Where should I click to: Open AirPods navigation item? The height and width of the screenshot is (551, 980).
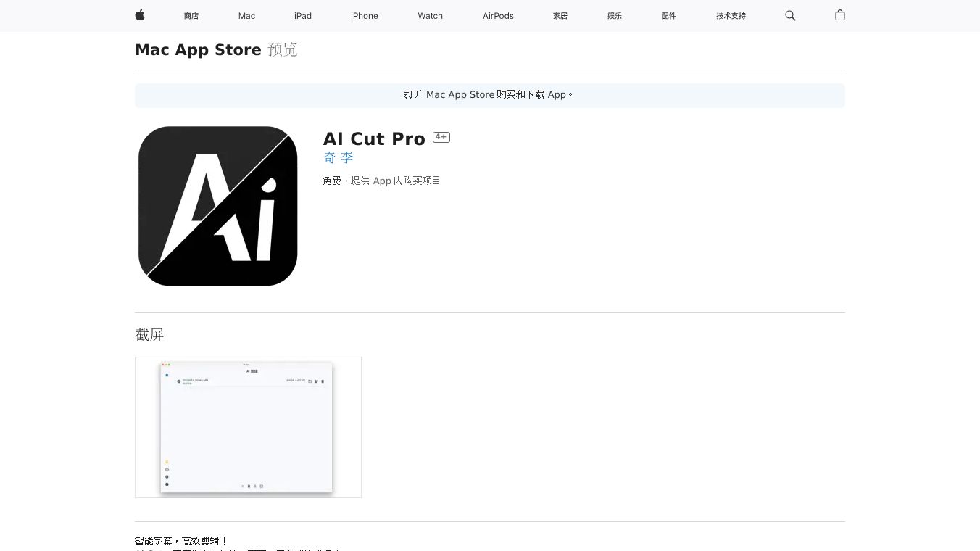(498, 16)
